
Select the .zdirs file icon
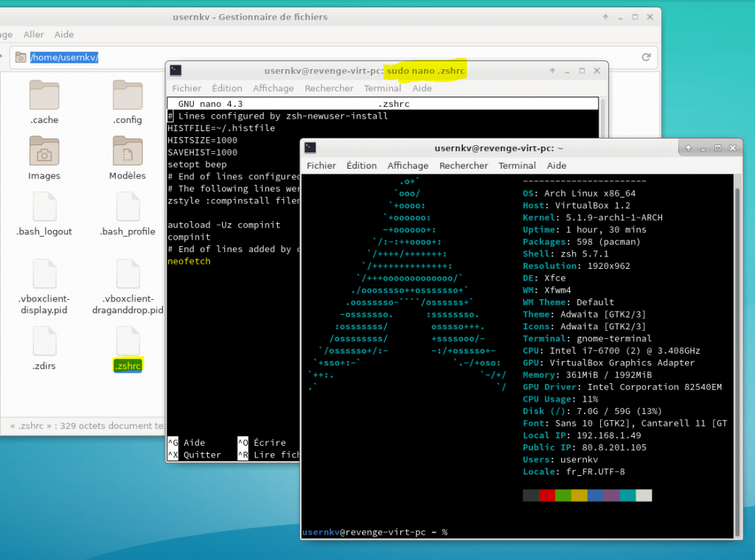pos(44,341)
